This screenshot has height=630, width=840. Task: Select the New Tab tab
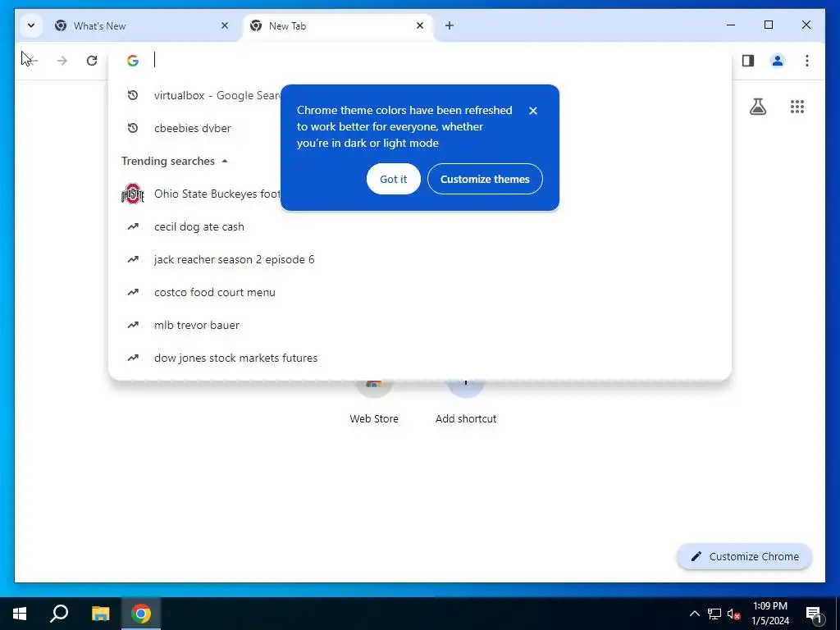(x=337, y=25)
